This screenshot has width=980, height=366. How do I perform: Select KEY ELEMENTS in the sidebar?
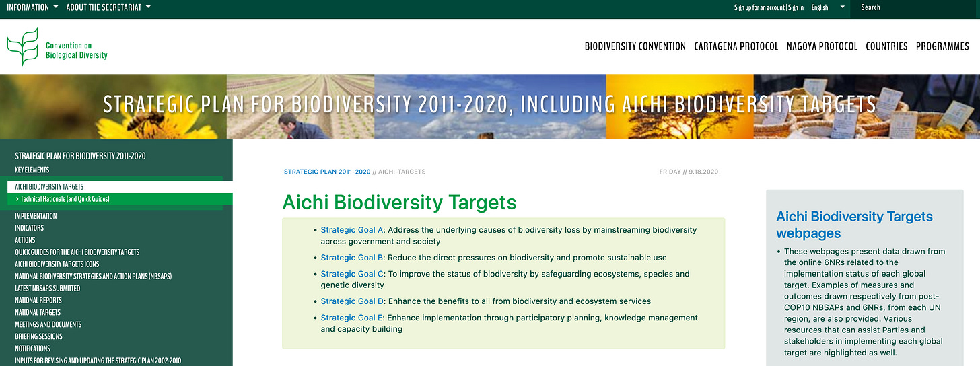pos(32,170)
